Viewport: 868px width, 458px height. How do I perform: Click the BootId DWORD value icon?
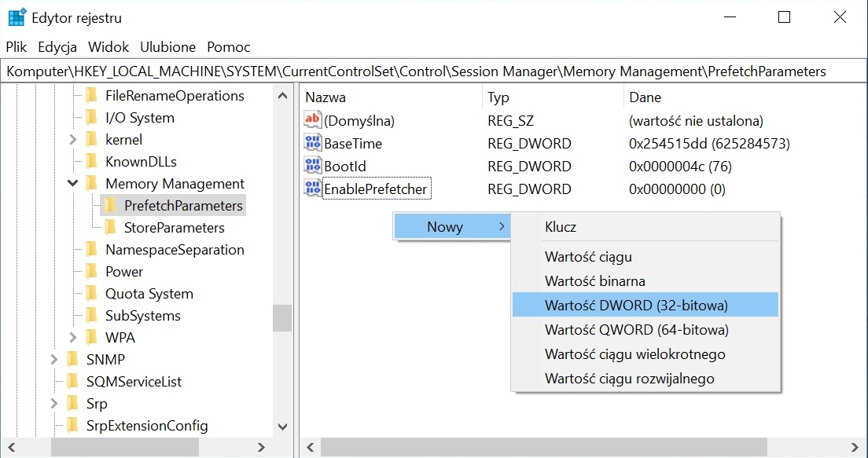(313, 167)
